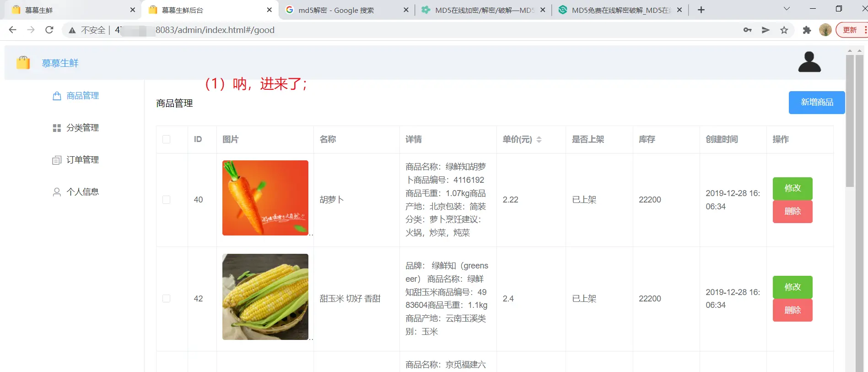Viewport: 868px width, 372px height.
Task: Close the md5解密 Google search tab
Action: pyautogui.click(x=406, y=10)
